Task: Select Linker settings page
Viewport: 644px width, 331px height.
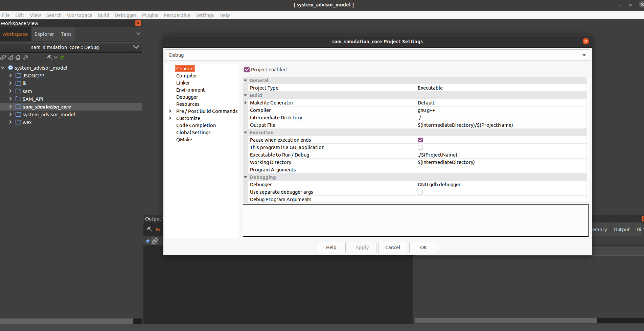Action: (x=183, y=83)
